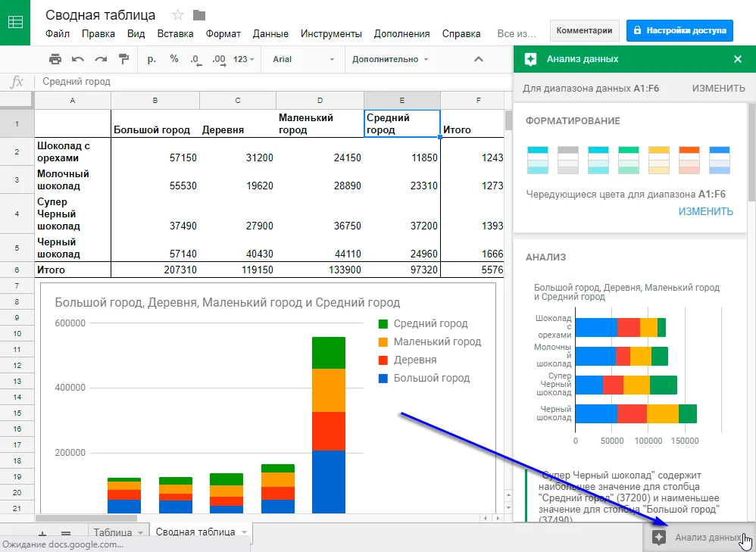Open the Дополнительно toolbar dropdown

pos(390,59)
